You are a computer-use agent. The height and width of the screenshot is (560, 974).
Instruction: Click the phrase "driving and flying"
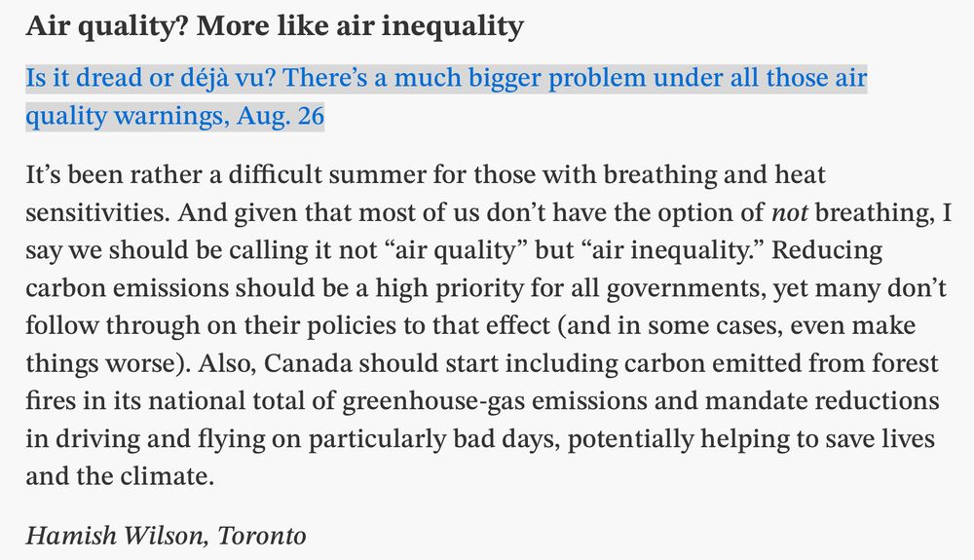click(161, 439)
